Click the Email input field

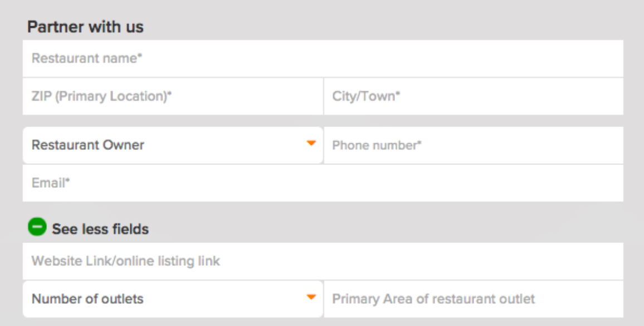coord(323,183)
